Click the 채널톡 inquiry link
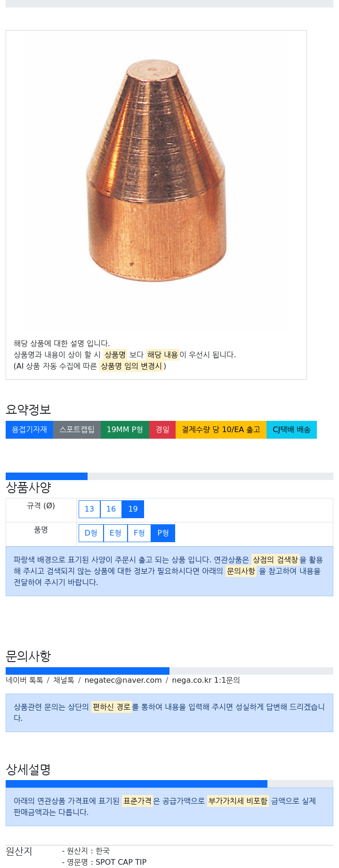 coord(64,680)
